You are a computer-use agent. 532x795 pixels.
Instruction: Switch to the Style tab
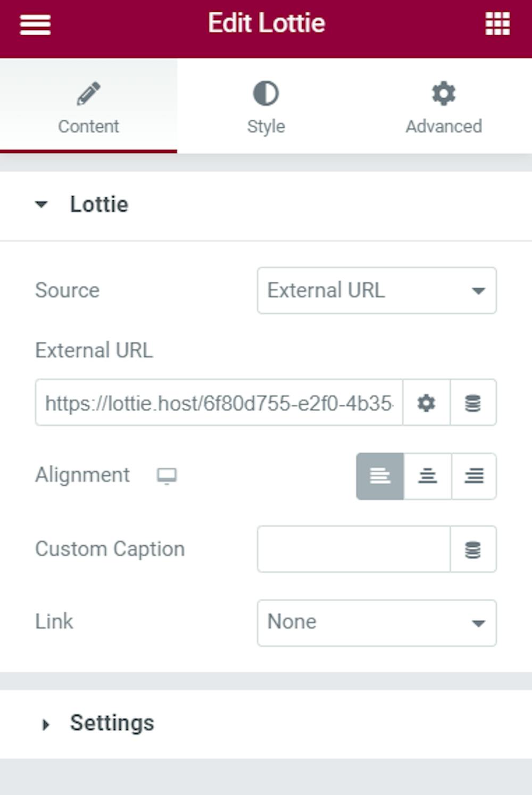coord(265,126)
